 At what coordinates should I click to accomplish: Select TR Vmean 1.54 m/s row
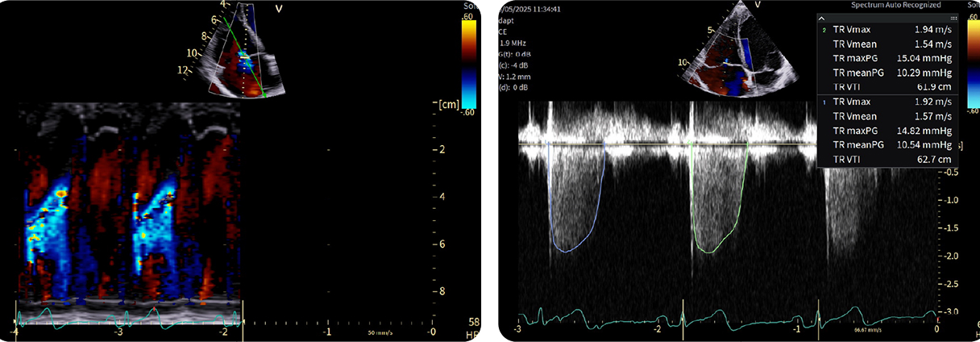tap(888, 44)
